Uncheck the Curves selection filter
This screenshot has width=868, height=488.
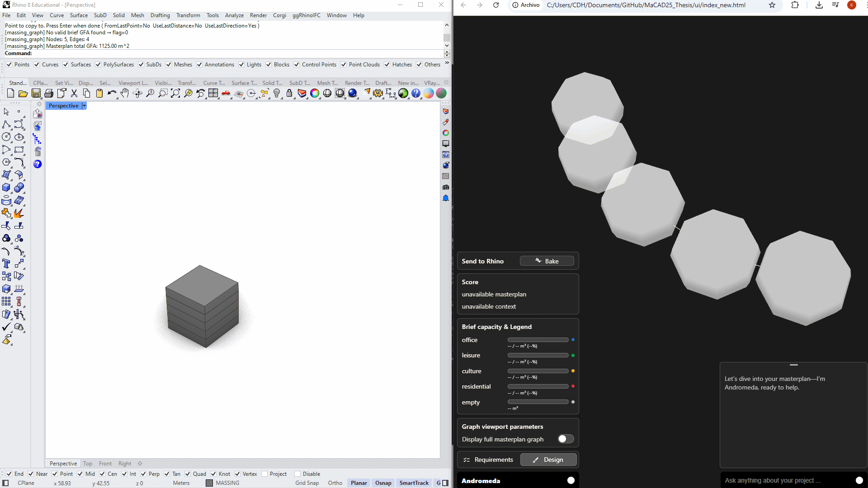(37, 65)
